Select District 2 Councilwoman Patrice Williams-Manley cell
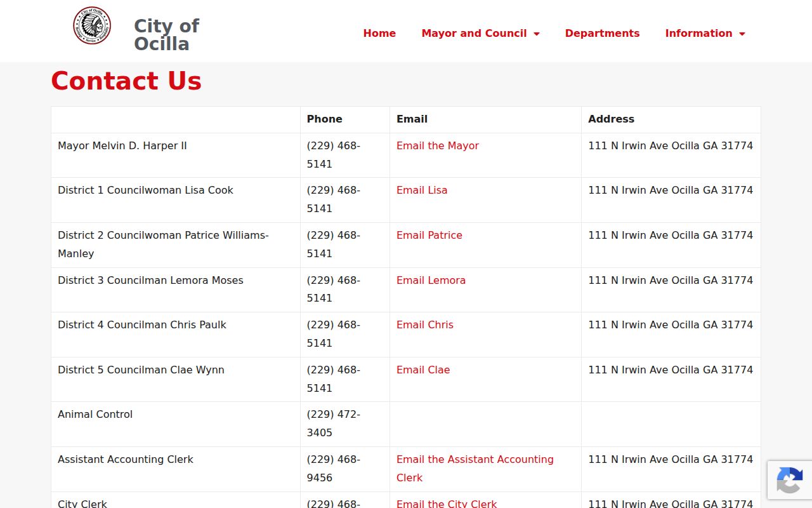The height and width of the screenshot is (508, 812). [x=176, y=244]
